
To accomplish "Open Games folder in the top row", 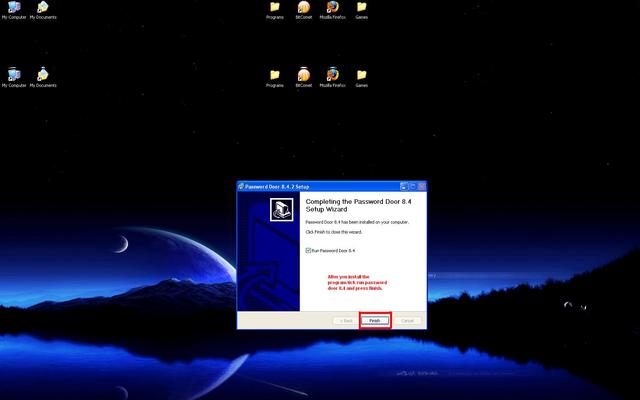I will [x=362, y=8].
